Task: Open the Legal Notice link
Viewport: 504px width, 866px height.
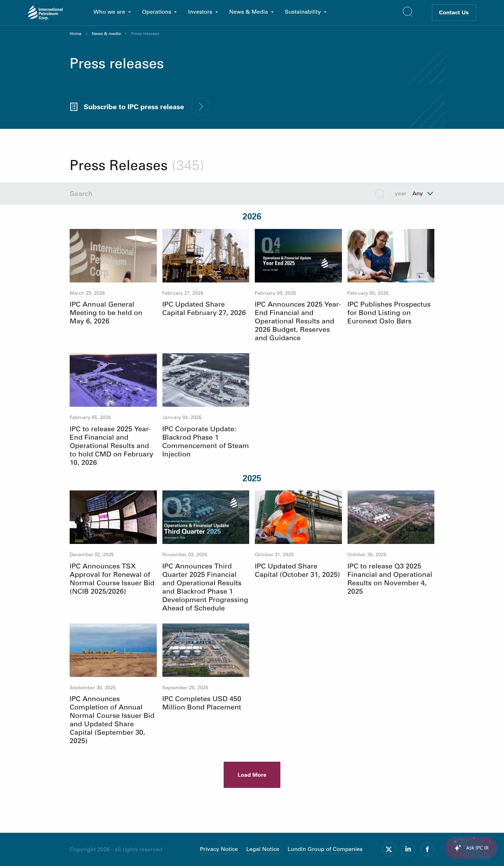Action: 262,849
